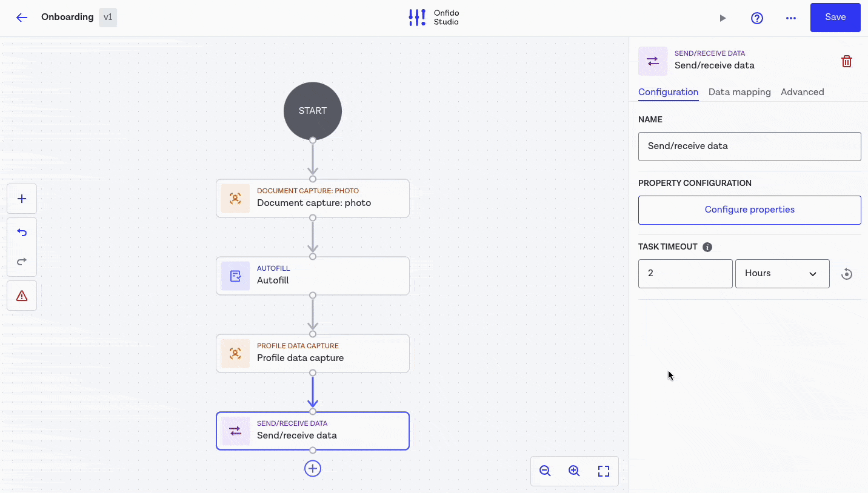Run the workflow preview play button

coord(723,18)
